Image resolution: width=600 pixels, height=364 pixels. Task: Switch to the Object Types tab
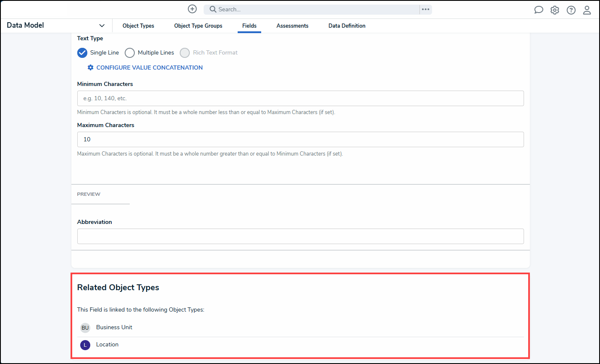tap(138, 26)
